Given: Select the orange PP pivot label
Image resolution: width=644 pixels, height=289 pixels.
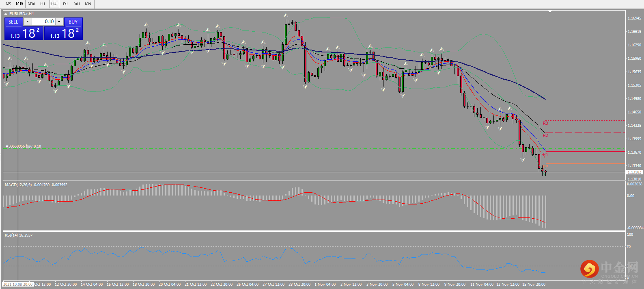Looking at the screenshot, I should click(x=546, y=166).
